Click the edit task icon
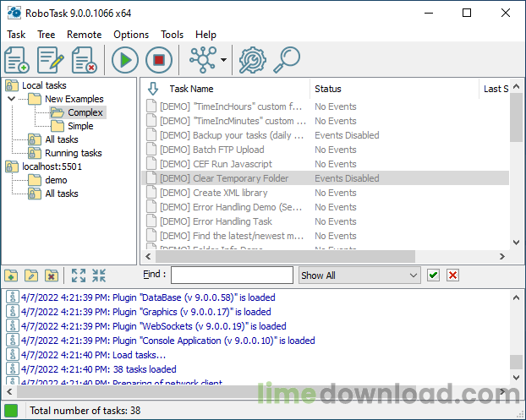The image size is (526, 420). [51, 60]
